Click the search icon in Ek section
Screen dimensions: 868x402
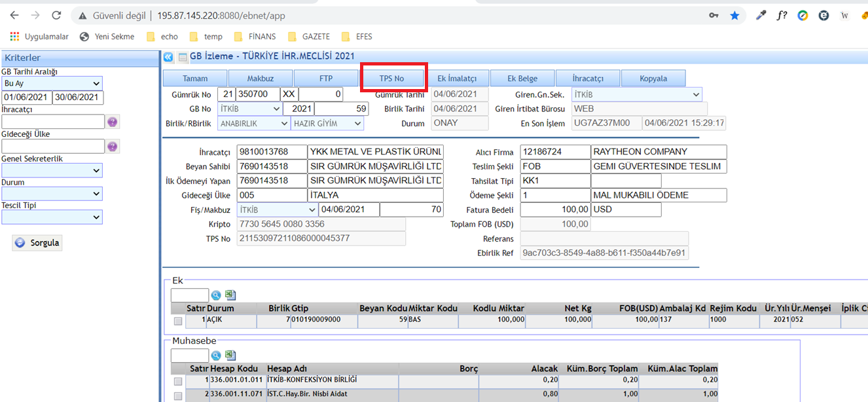coord(216,296)
